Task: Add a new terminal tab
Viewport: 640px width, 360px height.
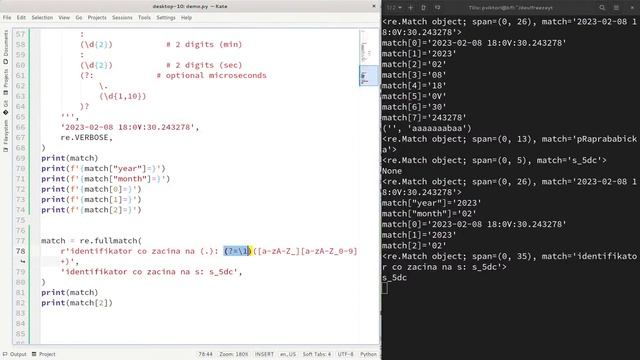Action: click(x=411, y=7)
